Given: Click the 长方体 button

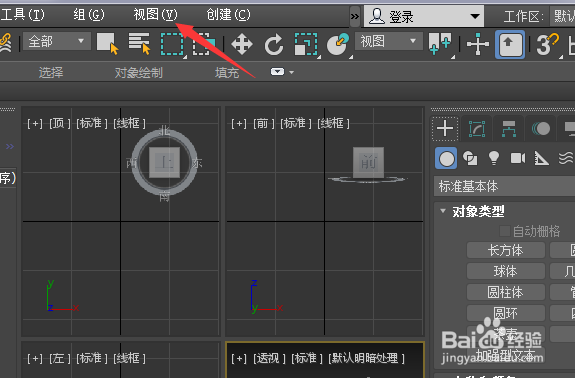Looking at the screenshot, I should 506,250.
